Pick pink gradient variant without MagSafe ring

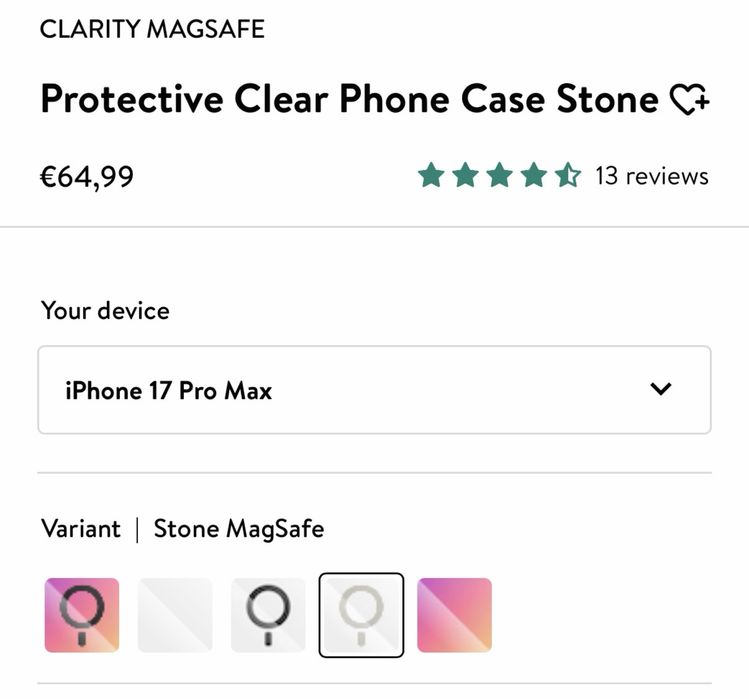pos(454,615)
